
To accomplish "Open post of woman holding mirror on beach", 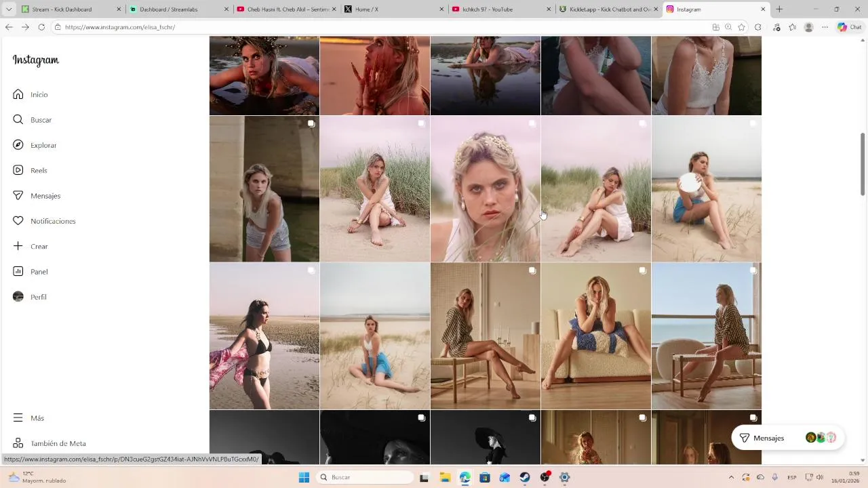I will pos(707,189).
